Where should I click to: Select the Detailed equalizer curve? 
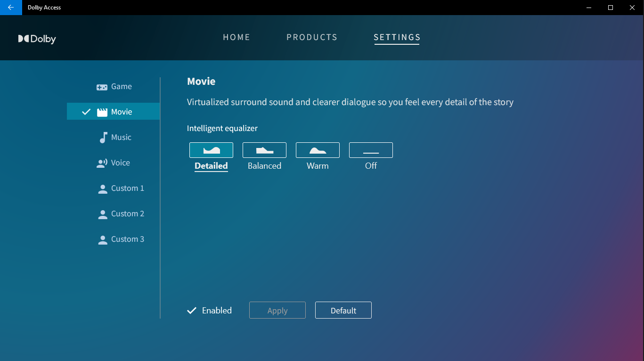pyautogui.click(x=211, y=150)
